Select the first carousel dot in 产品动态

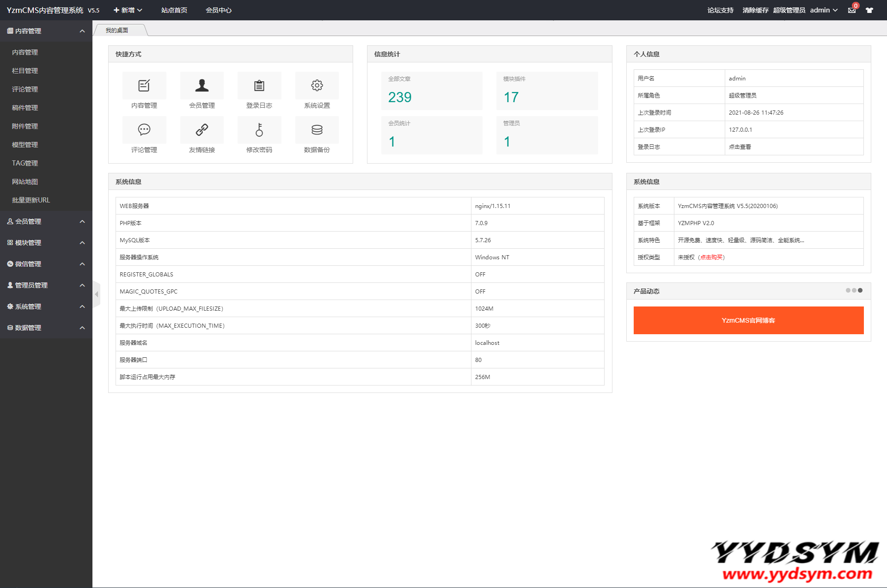pos(848,290)
